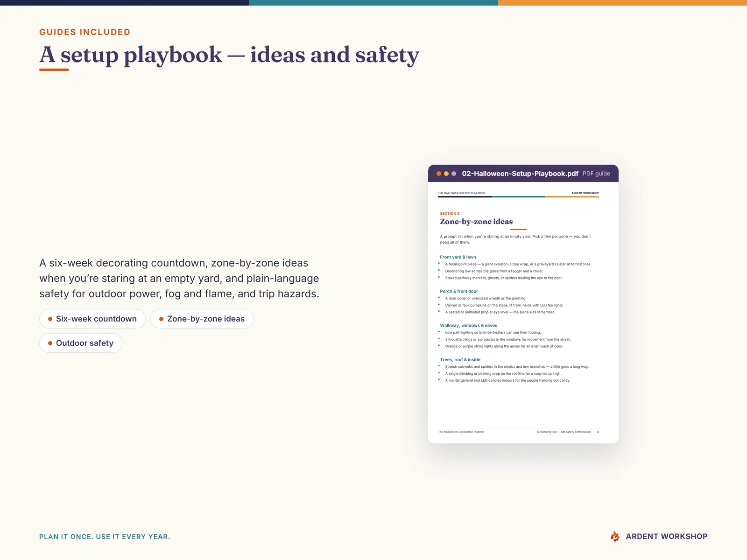
Task: Click the PLAN IT ONCE tagline
Action: coord(105,537)
